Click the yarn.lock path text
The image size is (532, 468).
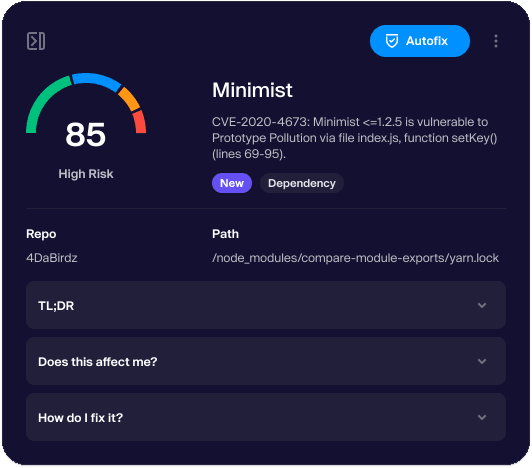point(355,258)
